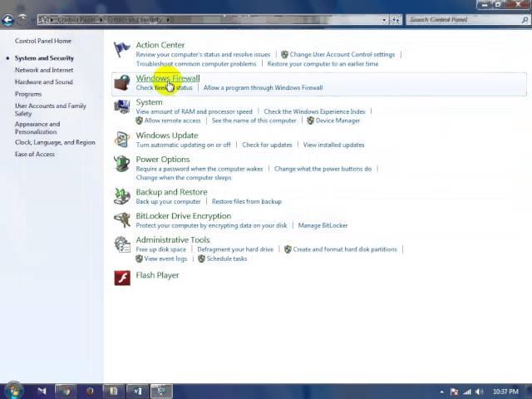Click Require a password when computer wakes
Viewport: 532px width, 399px height.
click(199, 169)
